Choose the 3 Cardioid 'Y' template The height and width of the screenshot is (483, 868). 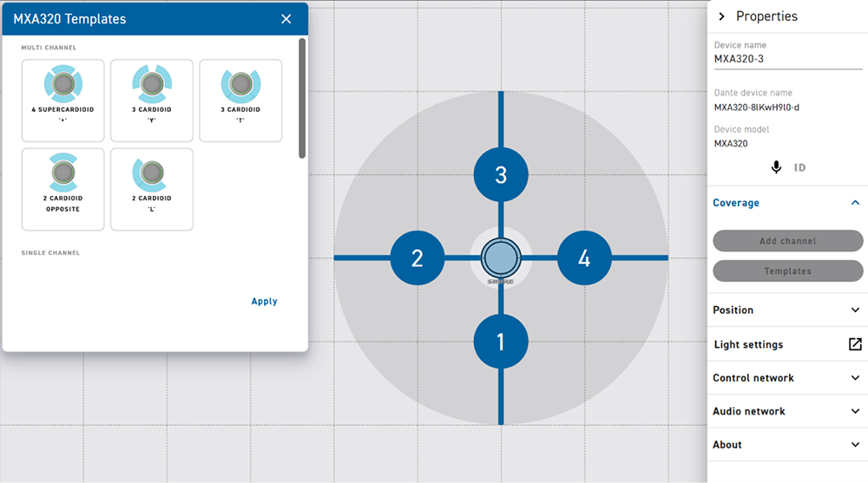[152, 100]
